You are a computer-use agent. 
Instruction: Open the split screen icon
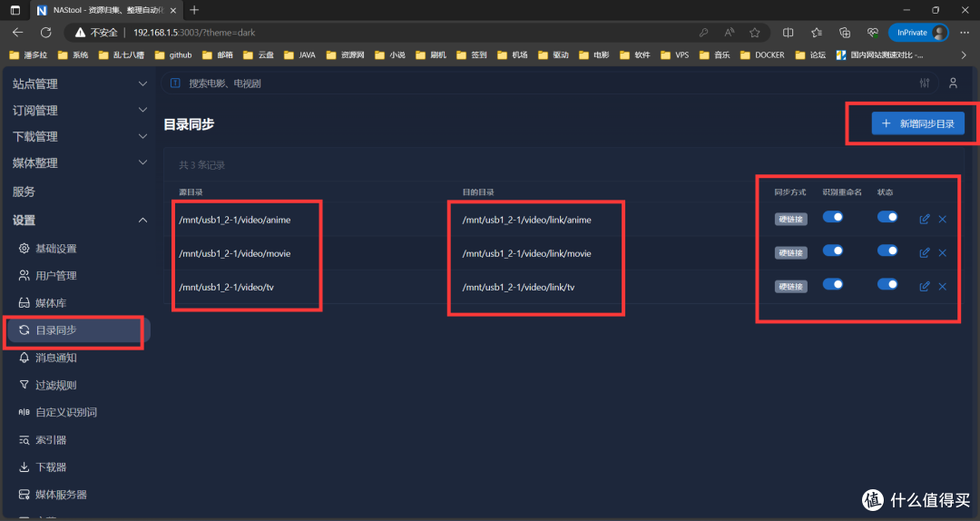click(789, 33)
